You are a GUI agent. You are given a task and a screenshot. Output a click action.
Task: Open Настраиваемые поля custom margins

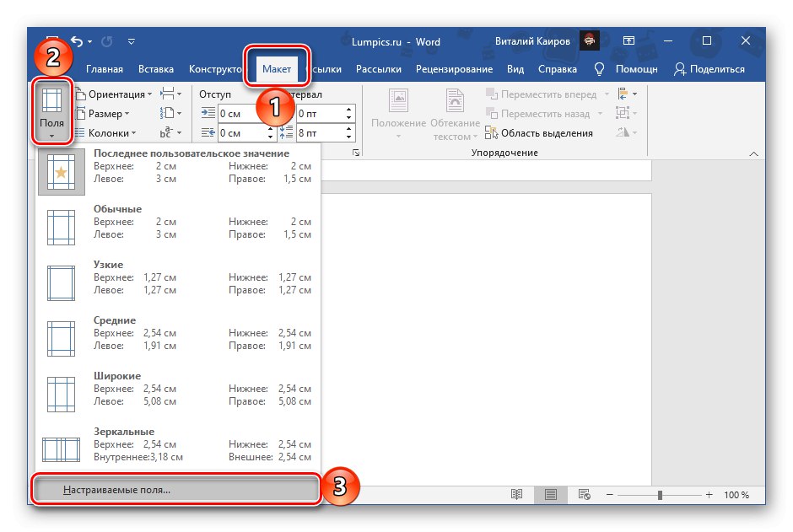coord(177,490)
